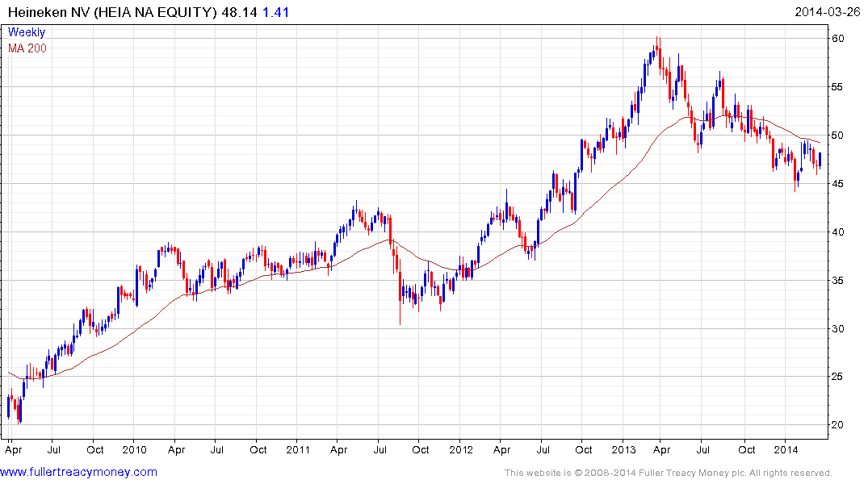
Task: Click the 40 price axis label
Action: click(x=837, y=232)
